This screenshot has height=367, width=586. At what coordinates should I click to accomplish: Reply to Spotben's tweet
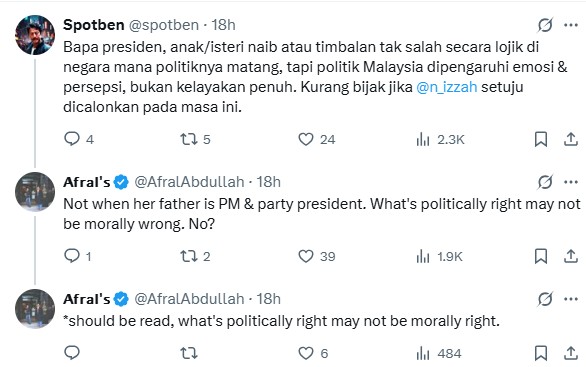pos(72,139)
